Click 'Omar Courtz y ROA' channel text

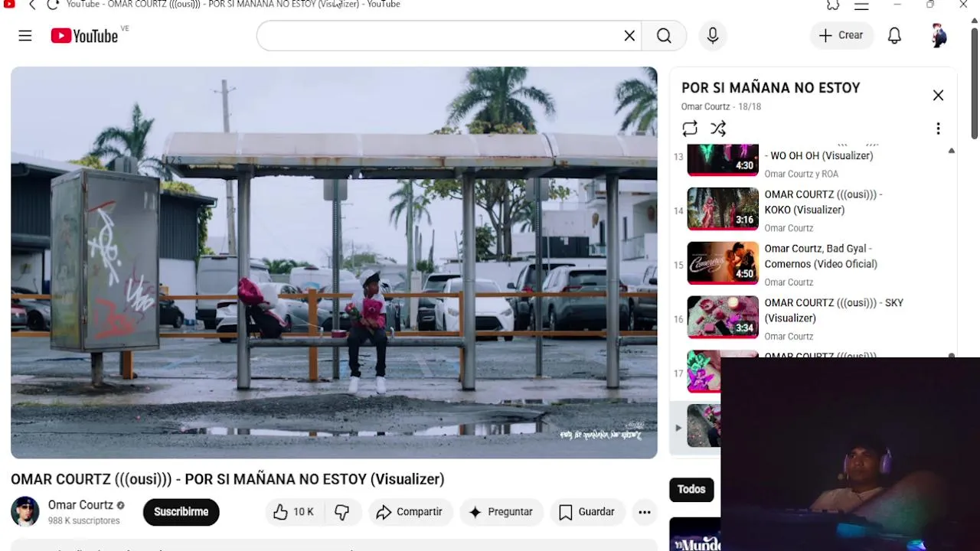click(x=801, y=174)
